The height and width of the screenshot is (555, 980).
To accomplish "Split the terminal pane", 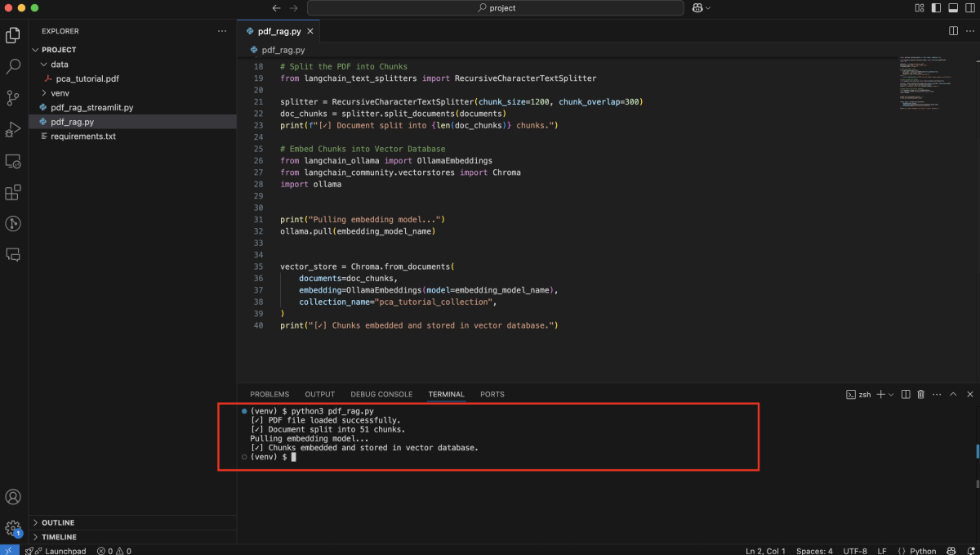I will (x=905, y=395).
